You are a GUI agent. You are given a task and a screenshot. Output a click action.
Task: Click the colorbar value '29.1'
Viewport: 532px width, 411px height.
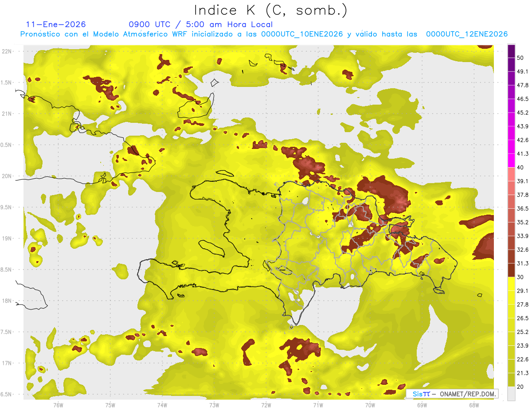point(523,291)
